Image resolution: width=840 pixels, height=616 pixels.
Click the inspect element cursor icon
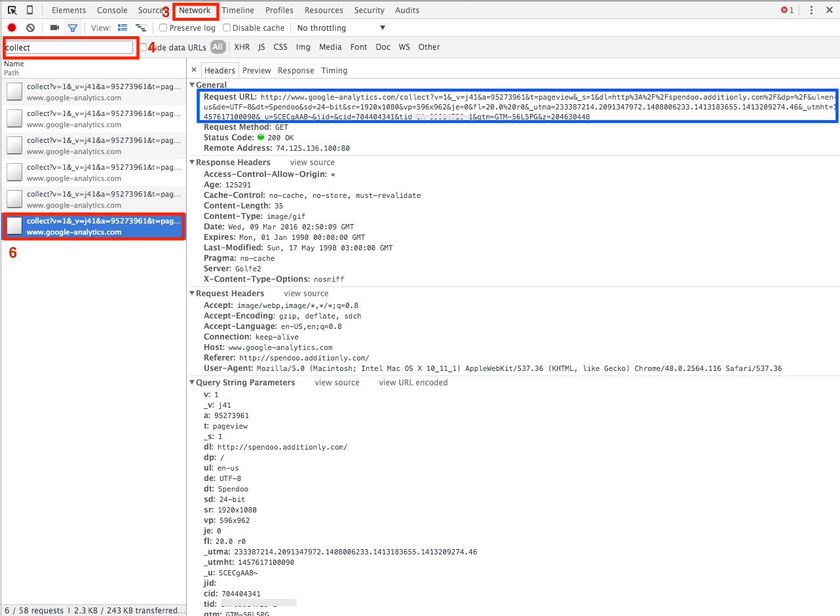[12, 10]
